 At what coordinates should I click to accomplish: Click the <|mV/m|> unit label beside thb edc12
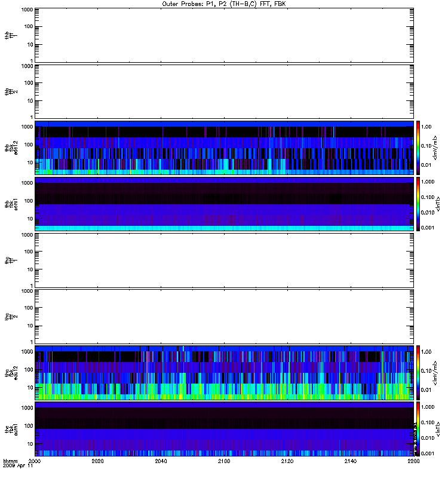click(x=435, y=148)
